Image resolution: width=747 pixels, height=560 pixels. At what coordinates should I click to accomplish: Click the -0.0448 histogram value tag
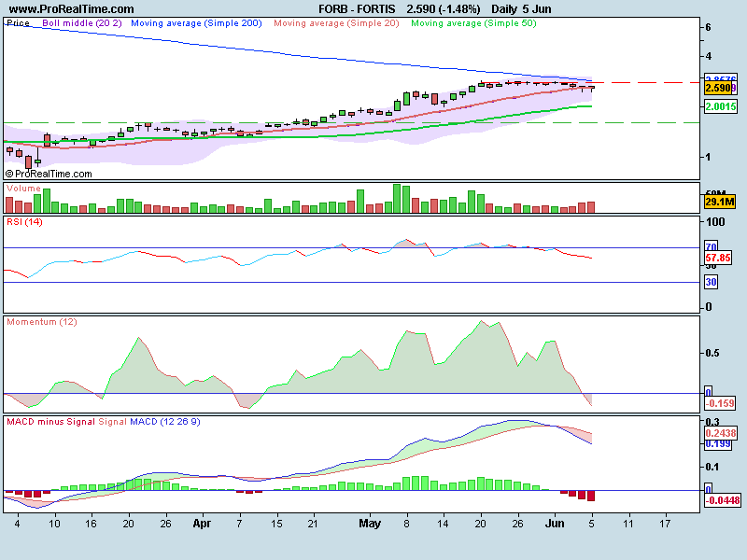pos(723,500)
